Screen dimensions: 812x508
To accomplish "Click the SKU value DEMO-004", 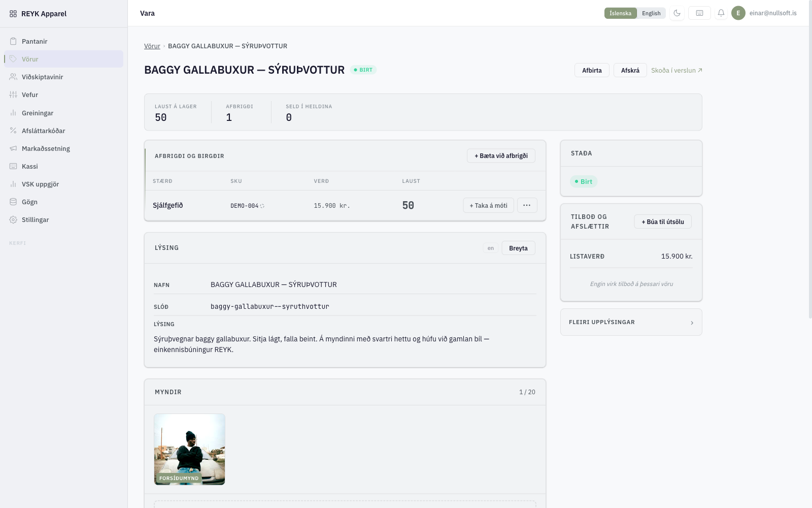I will pyautogui.click(x=245, y=206).
